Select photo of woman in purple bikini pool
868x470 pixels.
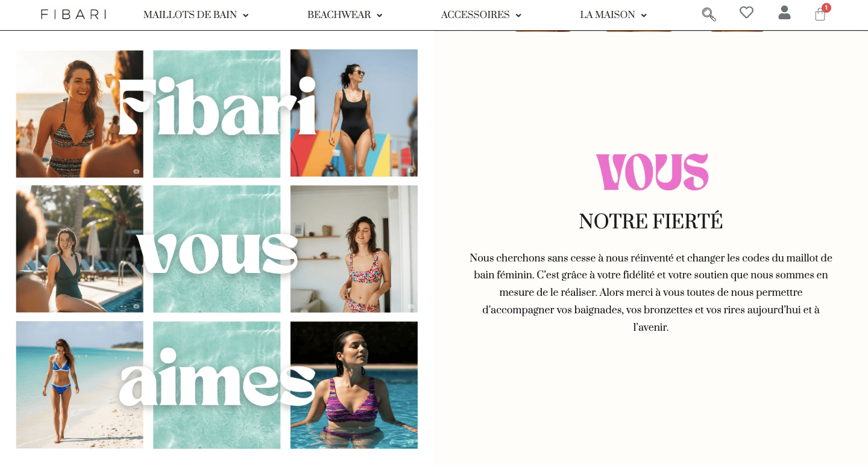coord(354,385)
